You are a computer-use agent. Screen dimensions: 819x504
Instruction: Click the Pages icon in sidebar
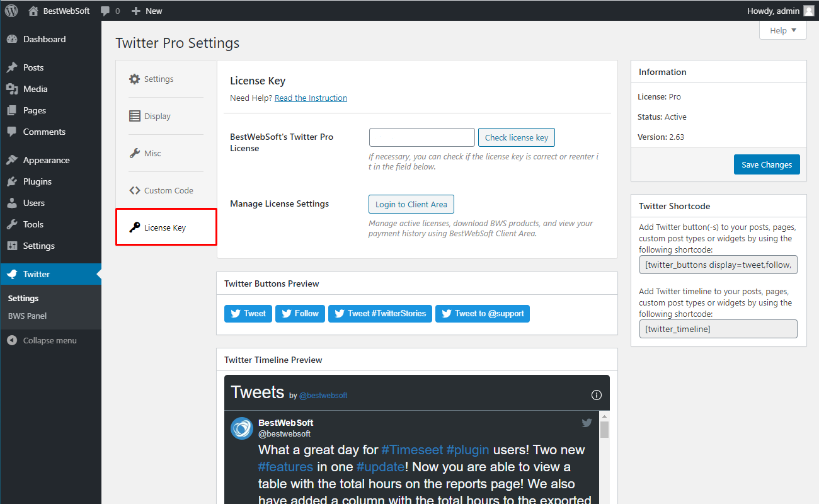(12, 110)
